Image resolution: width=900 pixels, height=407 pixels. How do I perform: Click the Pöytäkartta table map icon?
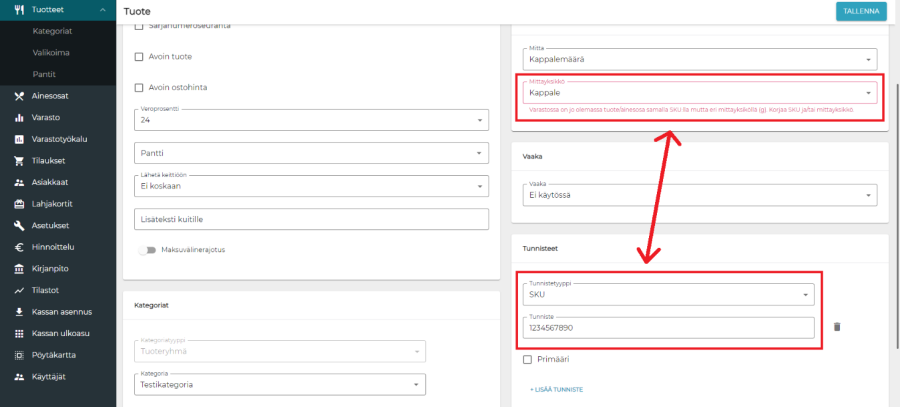(x=19, y=355)
